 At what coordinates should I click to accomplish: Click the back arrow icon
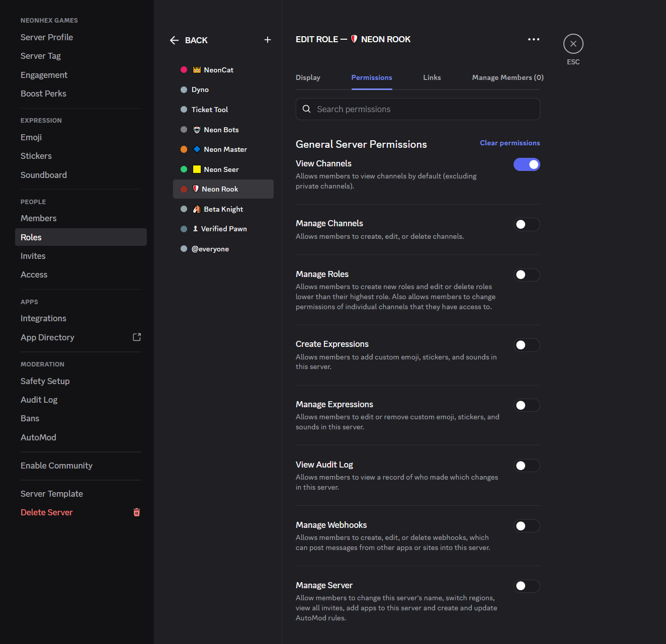coord(175,40)
